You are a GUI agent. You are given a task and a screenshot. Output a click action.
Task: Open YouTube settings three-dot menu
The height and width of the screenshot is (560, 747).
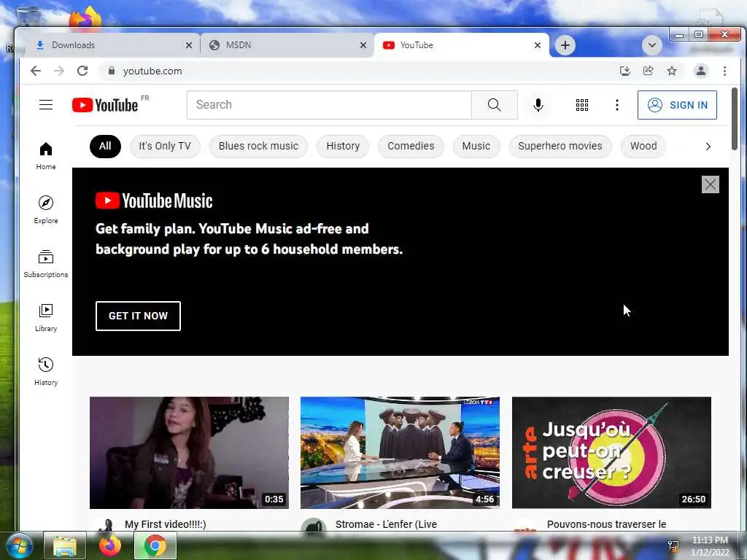click(x=617, y=105)
